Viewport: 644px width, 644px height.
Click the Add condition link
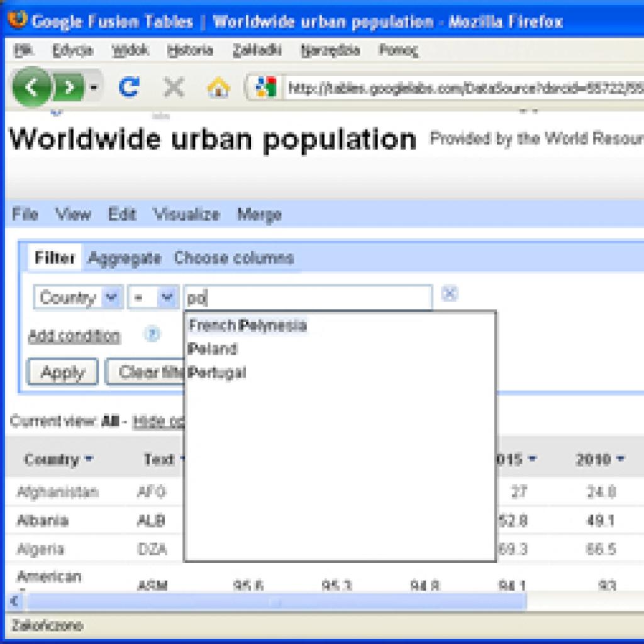(74, 336)
